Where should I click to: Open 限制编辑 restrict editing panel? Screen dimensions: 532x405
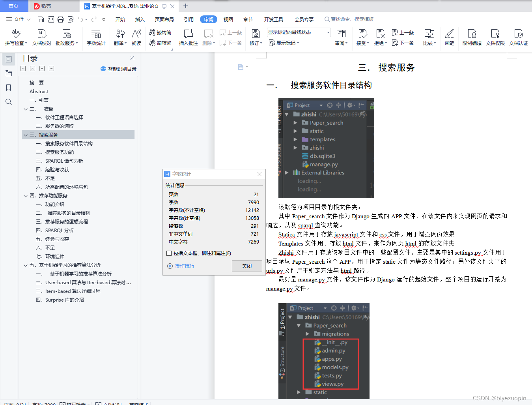[472, 37]
